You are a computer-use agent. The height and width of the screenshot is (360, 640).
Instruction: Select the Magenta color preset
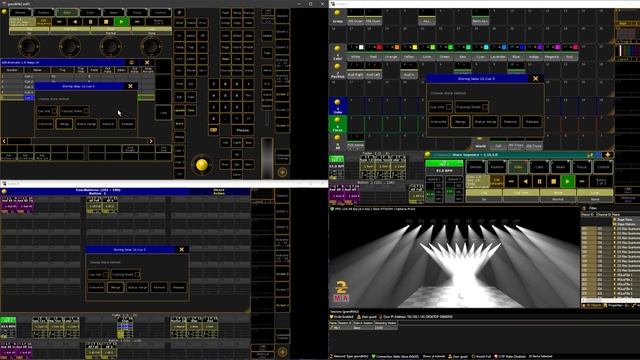(x=551, y=52)
